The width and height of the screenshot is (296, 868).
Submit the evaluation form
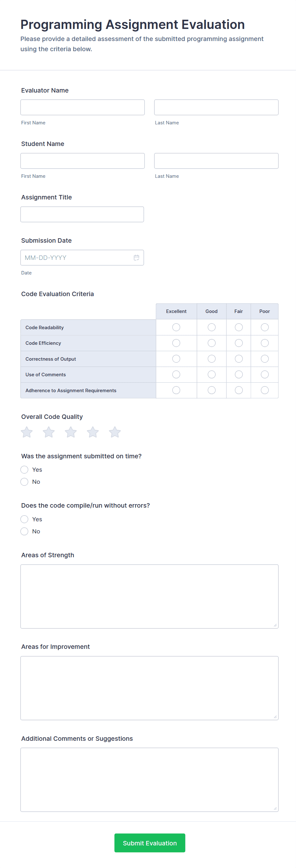point(150,843)
